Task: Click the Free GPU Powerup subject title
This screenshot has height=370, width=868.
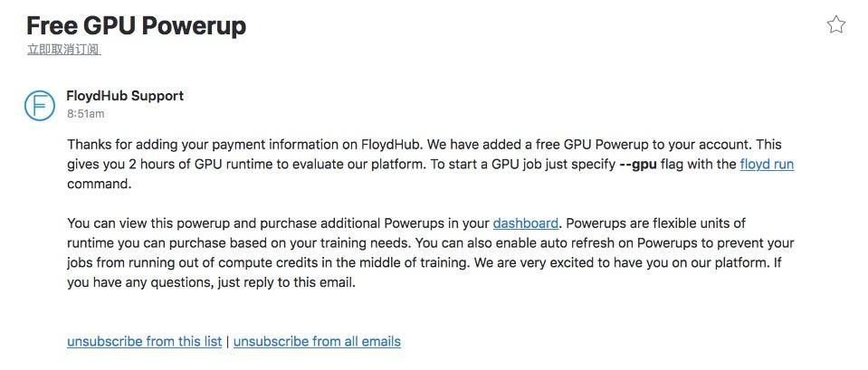Action: [x=136, y=25]
